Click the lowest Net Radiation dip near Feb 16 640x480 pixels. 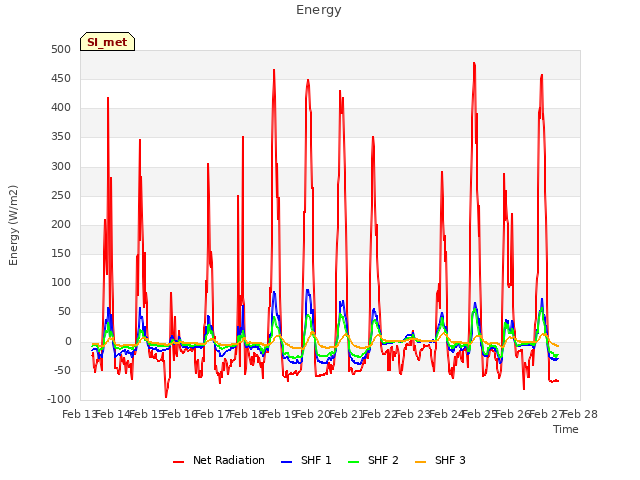(x=166, y=397)
